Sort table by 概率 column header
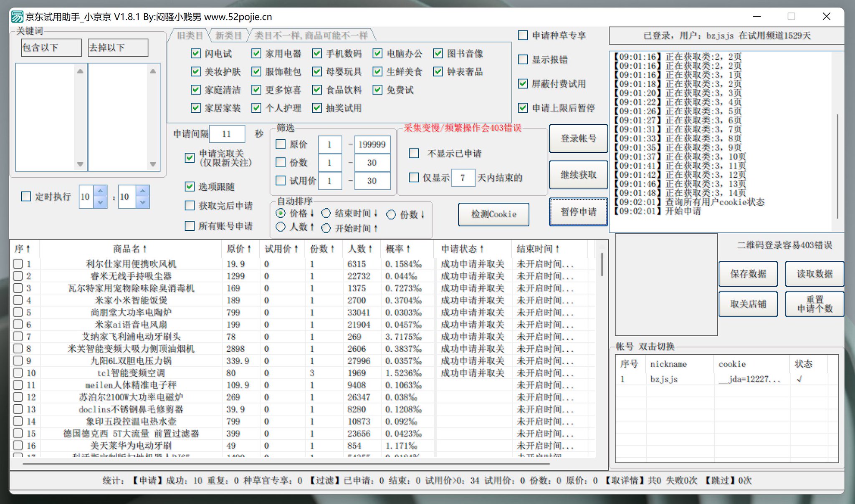 coord(397,249)
